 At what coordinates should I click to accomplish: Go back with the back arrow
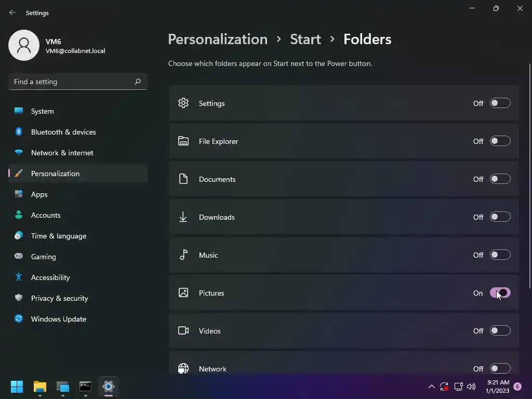(12, 12)
